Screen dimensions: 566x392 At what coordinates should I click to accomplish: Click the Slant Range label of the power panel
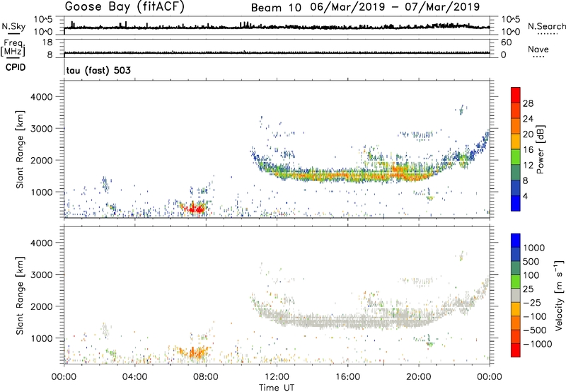point(20,149)
